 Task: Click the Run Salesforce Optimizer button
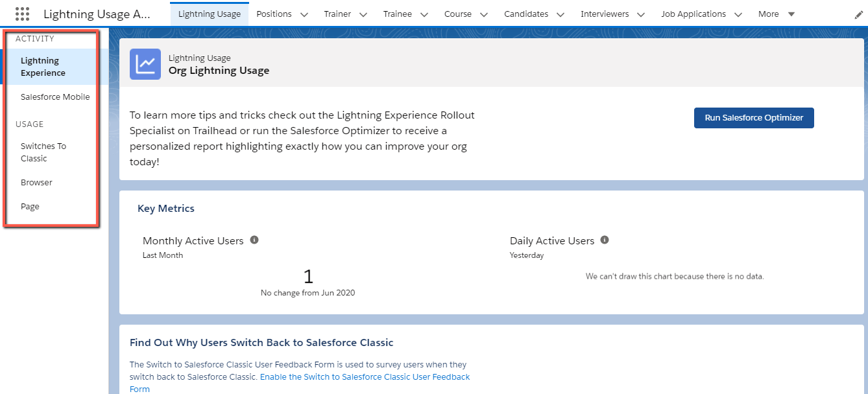click(754, 118)
